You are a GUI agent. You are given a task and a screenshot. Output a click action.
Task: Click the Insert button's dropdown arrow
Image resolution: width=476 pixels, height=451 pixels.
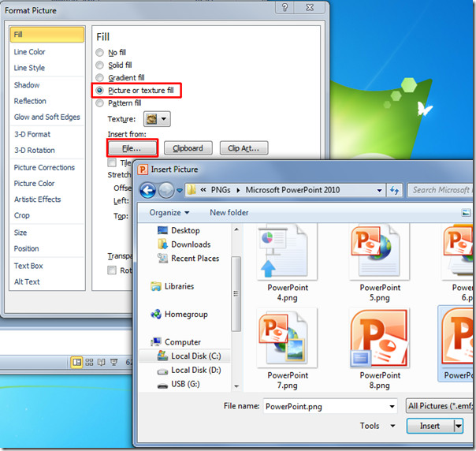(x=458, y=426)
